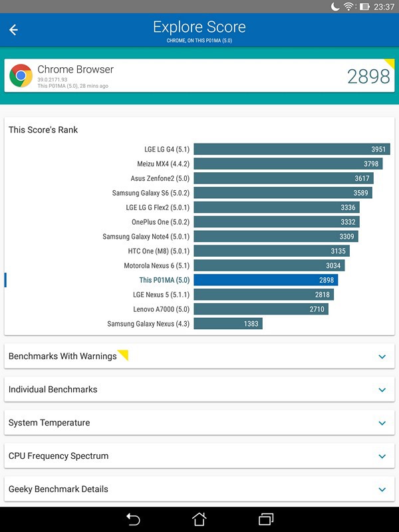Tap the do-not-disturb moon icon
This screenshot has width=399, height=532.
point(335,7)
